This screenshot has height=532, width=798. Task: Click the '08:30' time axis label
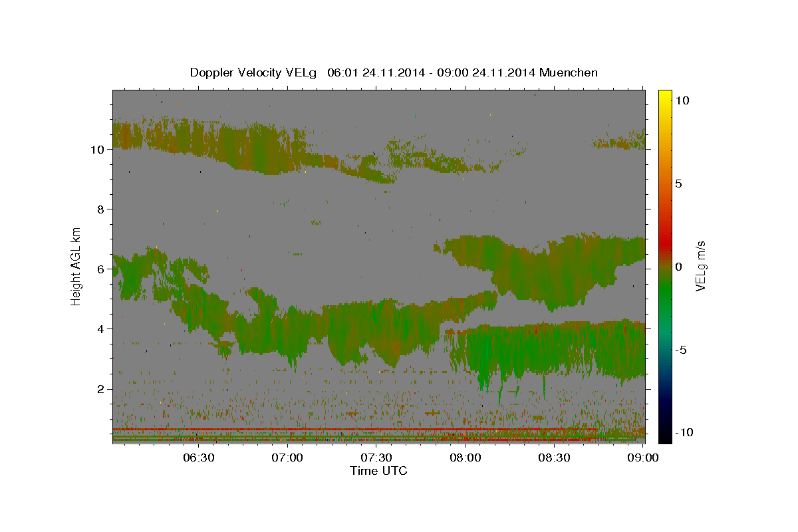[555, 458]
